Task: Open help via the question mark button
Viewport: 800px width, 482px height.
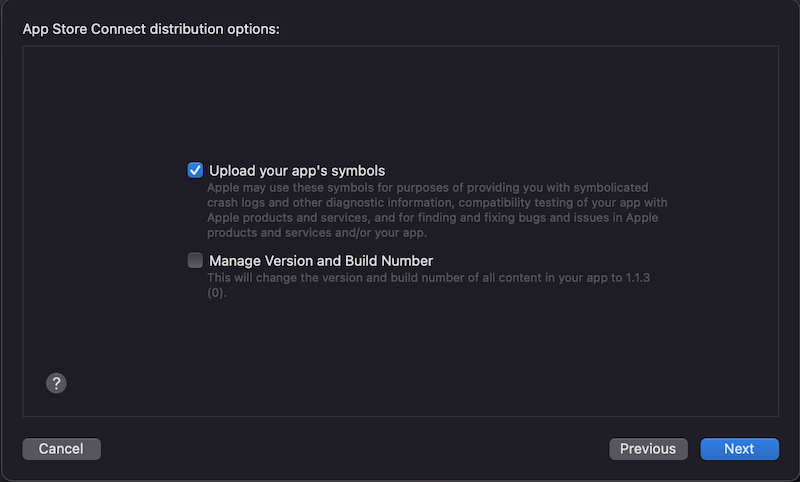Action: [56, 383]
